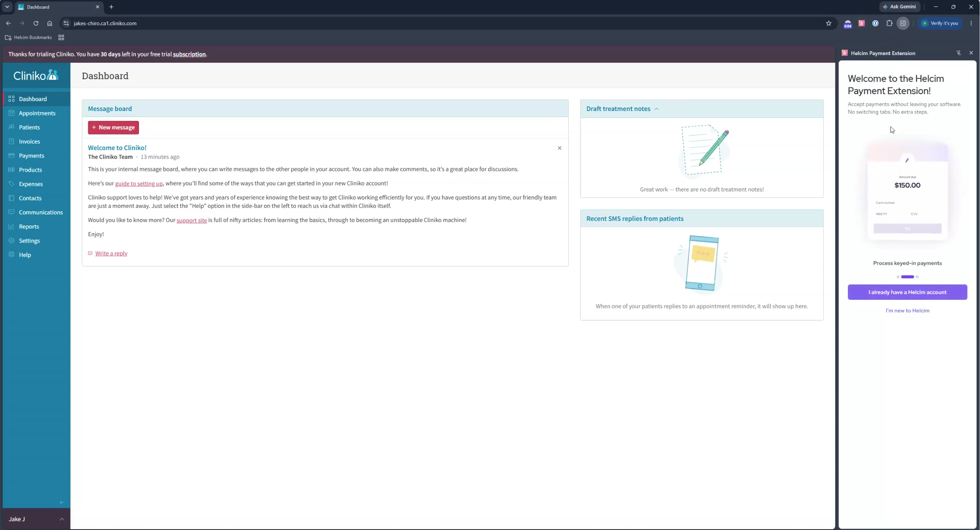Open Contacts in sidebar
Viewport: 980px width, 530px height.
(x=37, y=198)
